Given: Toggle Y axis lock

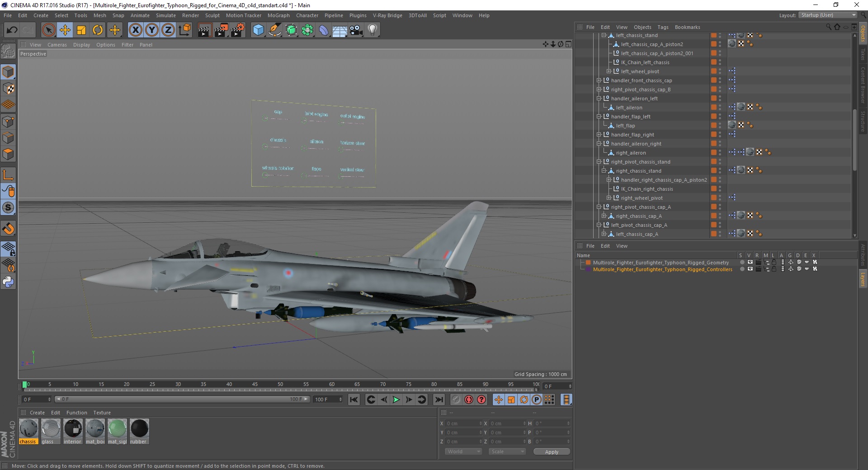Looking at the screenshot, I should point(152,30).
